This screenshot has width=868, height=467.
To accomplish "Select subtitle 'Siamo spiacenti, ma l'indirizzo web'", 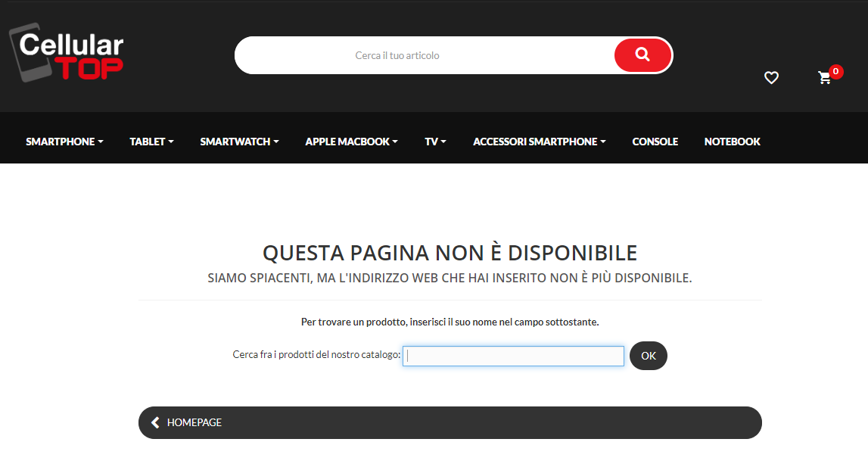I will click(x=325, y=278).
